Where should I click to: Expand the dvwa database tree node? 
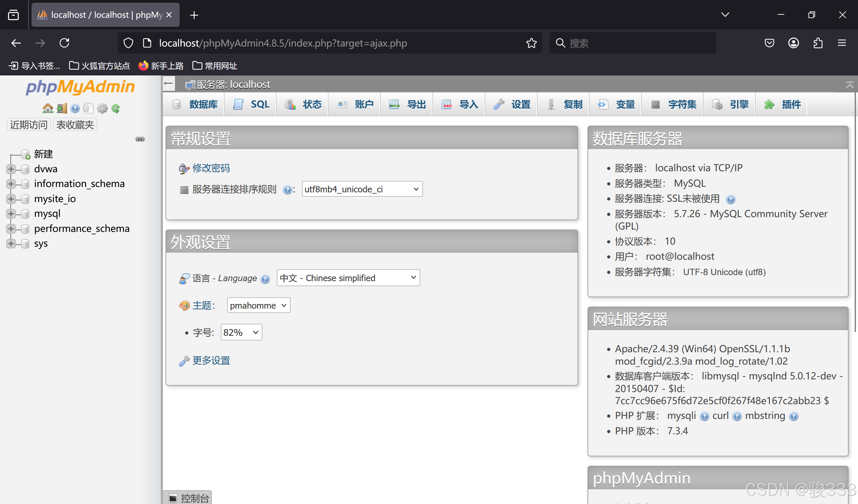tap(11, 169)
